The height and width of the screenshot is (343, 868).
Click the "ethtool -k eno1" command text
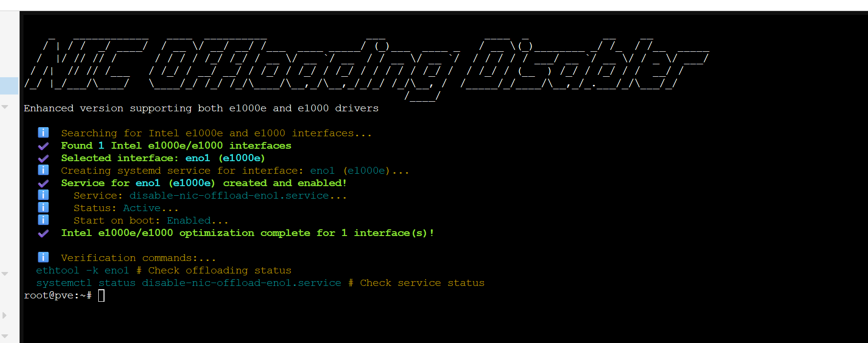[82, 271]
